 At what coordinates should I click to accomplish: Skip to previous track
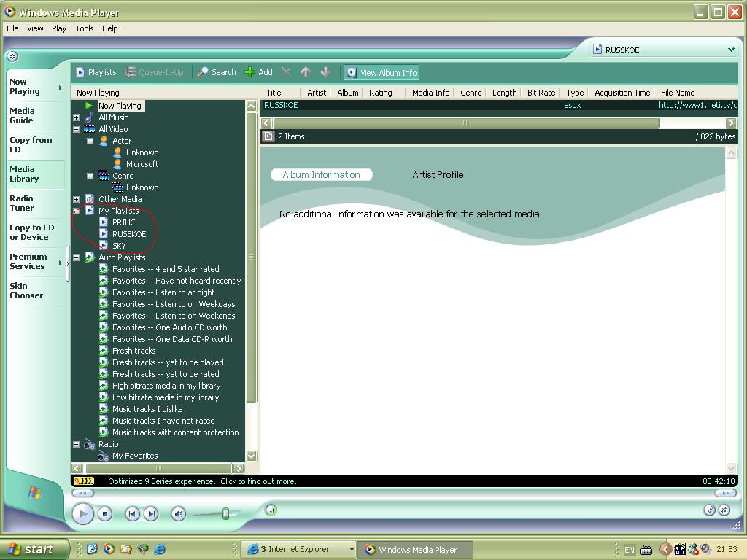(x=132, y=514)
